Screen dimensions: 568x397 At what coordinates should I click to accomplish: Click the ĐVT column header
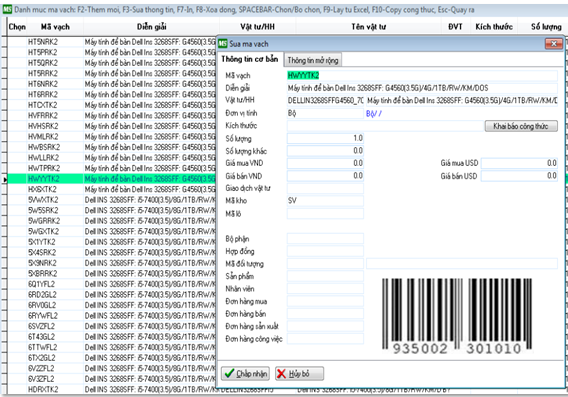pos(455,27)
